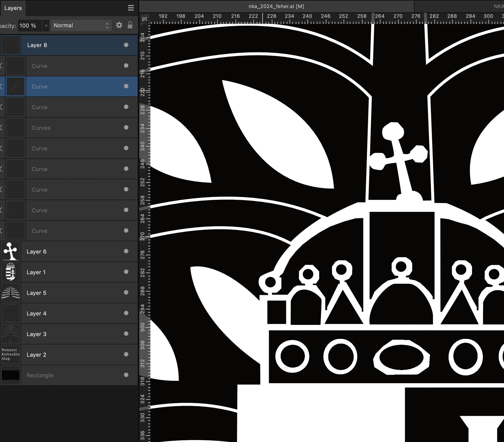
Task: Toggle visibility of the Curves layer
Action: (126, 127)
